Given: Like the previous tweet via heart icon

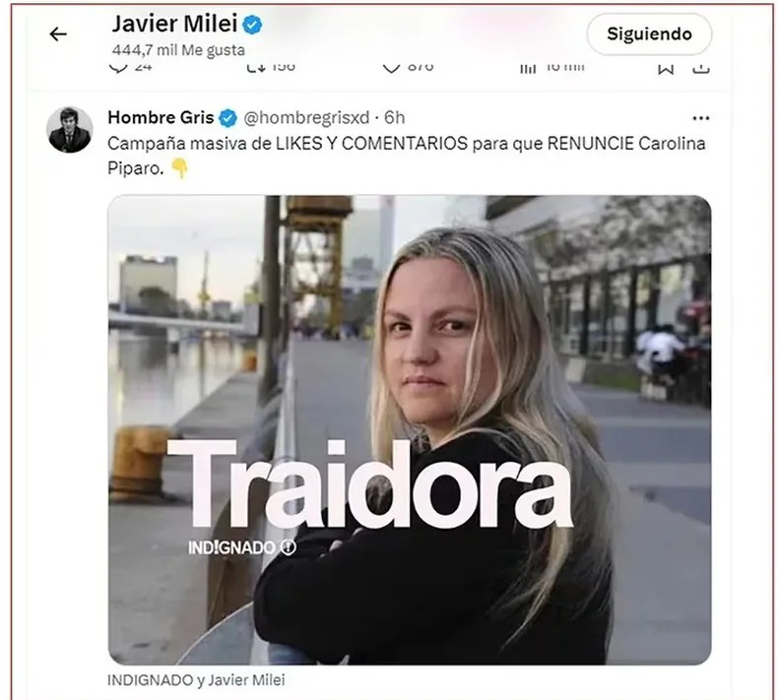Looking at the screenshot, I should [x=392, y=68].
